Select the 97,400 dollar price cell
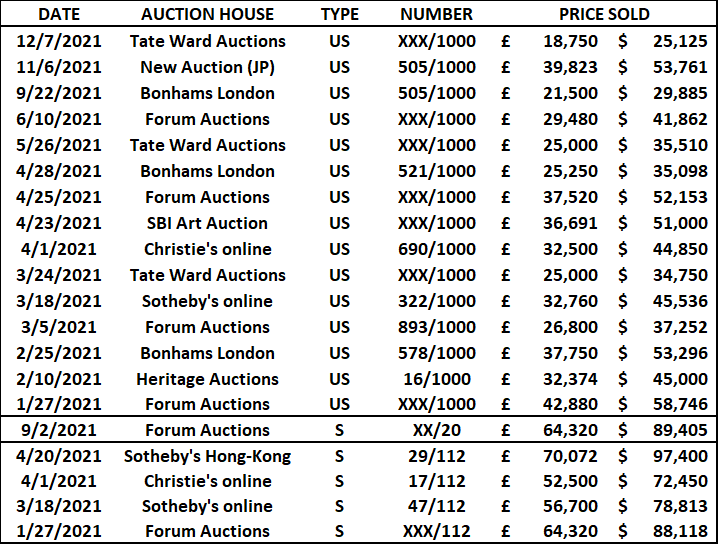The image size is (719, 545). pos(680,456)
